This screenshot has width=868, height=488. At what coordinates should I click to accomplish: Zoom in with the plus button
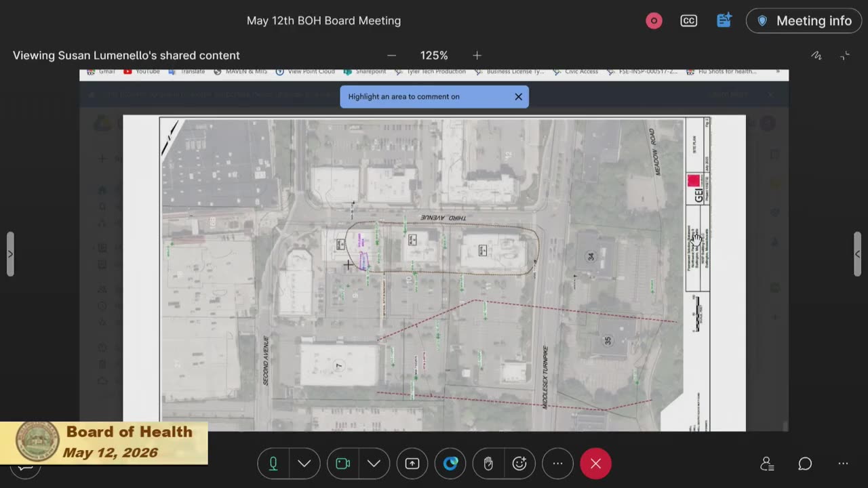click(x=477, y=56)
